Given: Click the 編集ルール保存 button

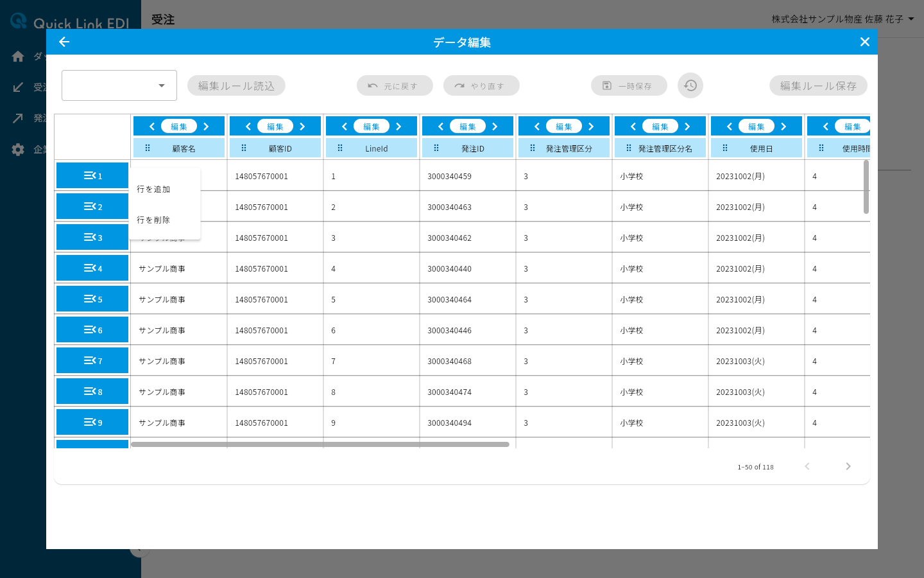Looking at the screenshot, I should (818, 85).
